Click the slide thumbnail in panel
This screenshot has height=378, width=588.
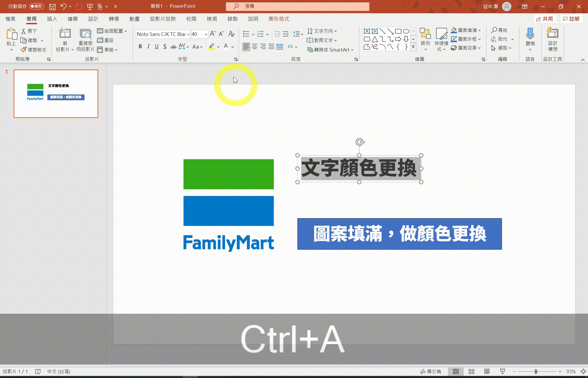click(56, 94)
